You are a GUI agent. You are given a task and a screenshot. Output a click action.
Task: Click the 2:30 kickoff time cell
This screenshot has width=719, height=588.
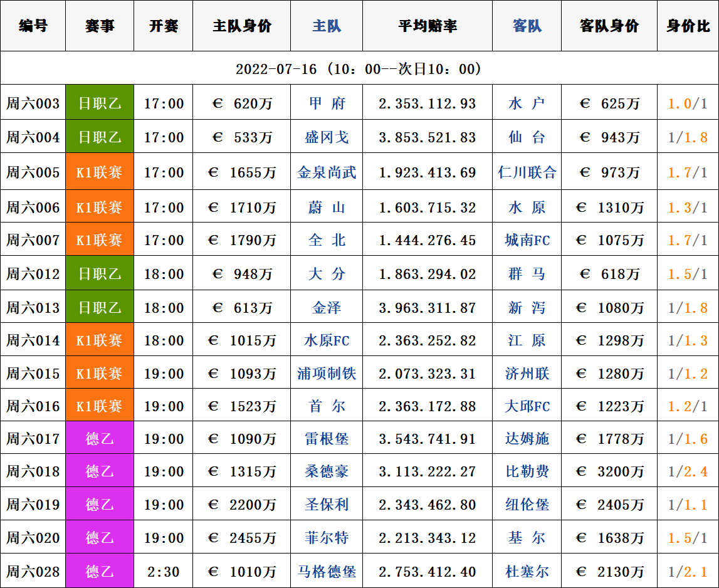click(164, 572)
